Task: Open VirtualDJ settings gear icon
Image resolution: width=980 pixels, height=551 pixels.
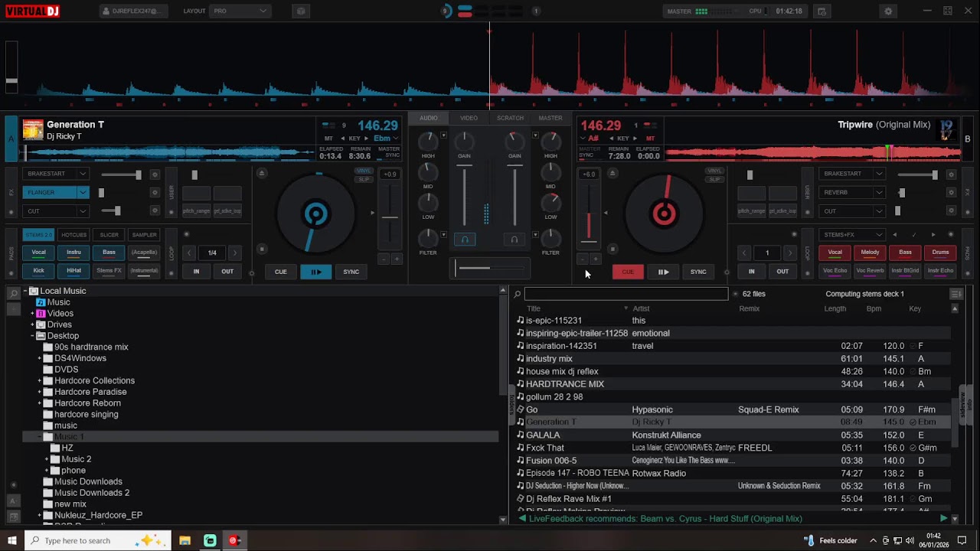Action: pyautogui.click(x=888, y=11)
